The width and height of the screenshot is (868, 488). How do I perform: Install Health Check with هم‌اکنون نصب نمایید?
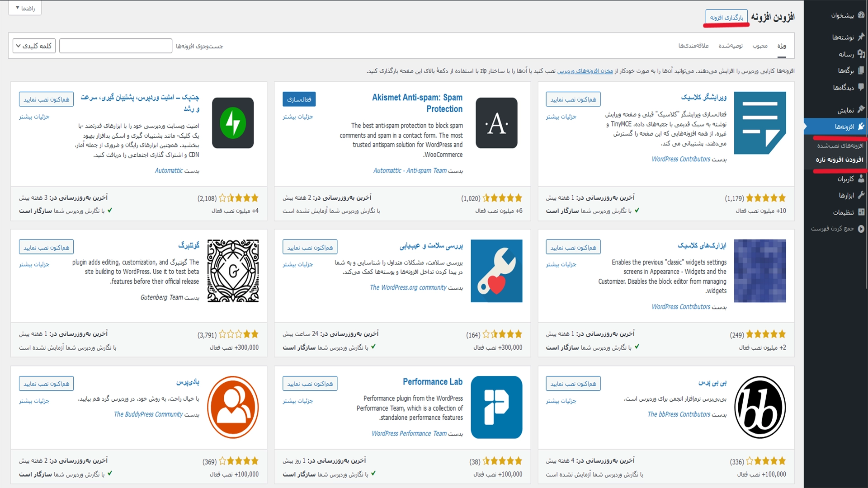pyautogui.click(x=310, y=247)
